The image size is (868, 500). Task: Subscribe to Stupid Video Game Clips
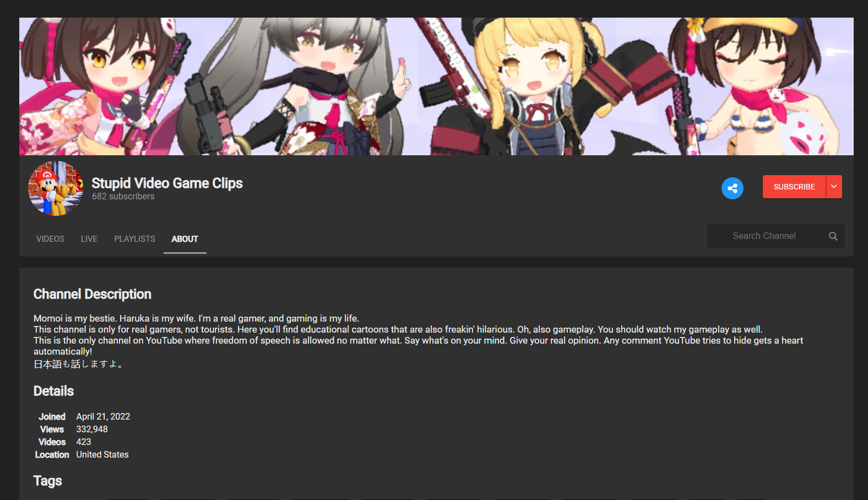[x=794, y=187]
